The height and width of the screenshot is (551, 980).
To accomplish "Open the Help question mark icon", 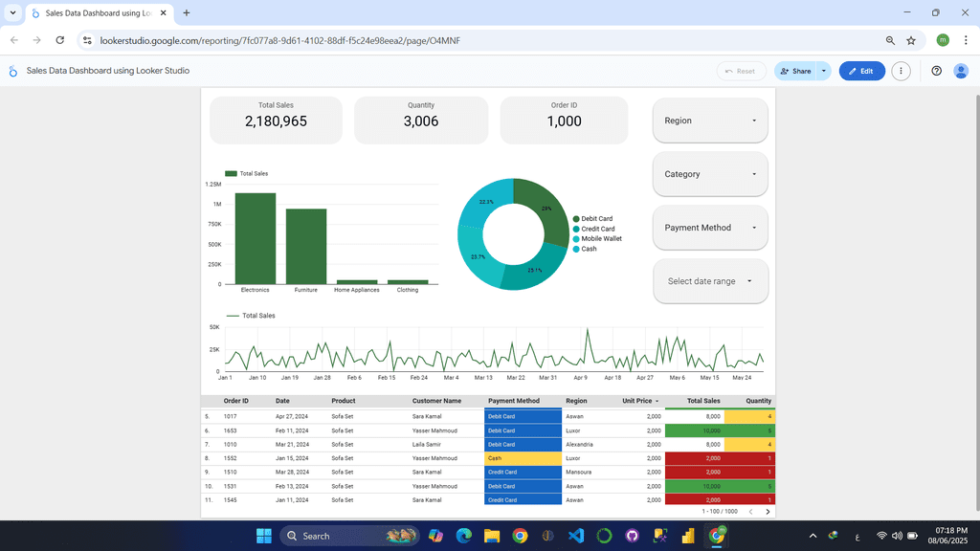I will click(x=936, y=71).
